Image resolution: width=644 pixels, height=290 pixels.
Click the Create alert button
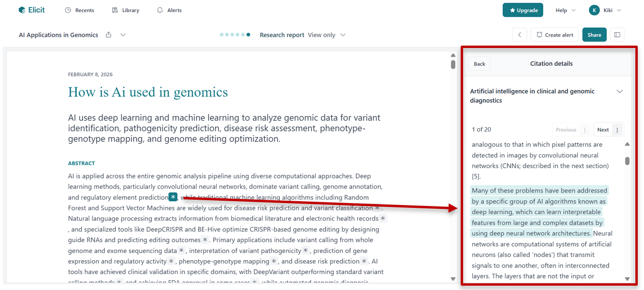click(x=554, y=35)
